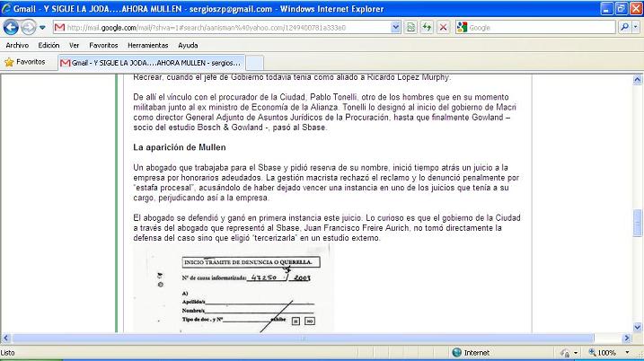Screen dimensions: 644x361
Task: Click the Internet Explorer logo in title bar
Action: (x=6, y=8)
